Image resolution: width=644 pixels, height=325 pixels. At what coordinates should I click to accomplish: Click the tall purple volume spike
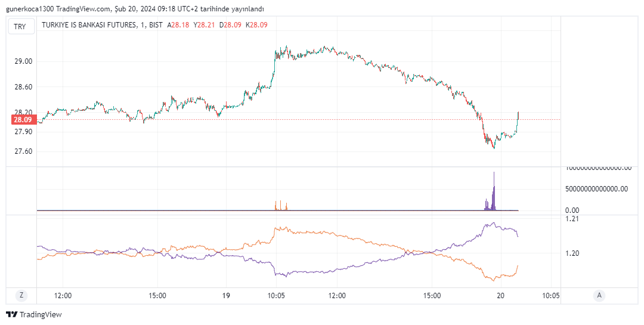pos(494,191)
